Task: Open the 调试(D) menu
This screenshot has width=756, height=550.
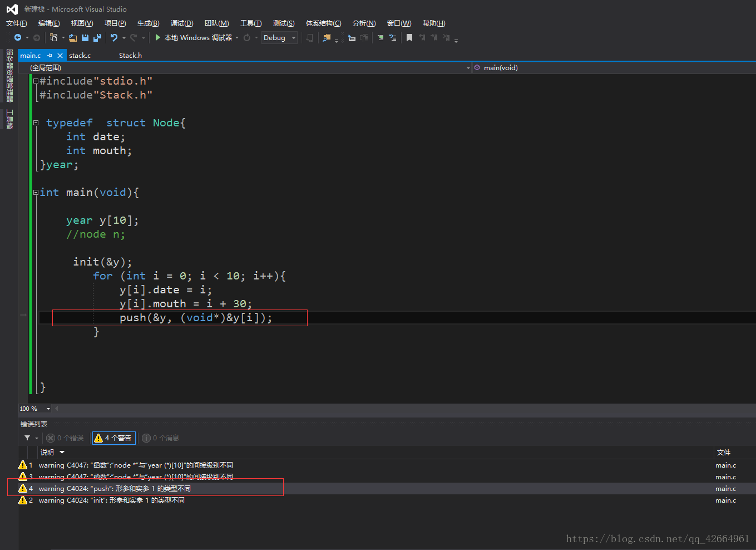Action: tap(182, 23)
